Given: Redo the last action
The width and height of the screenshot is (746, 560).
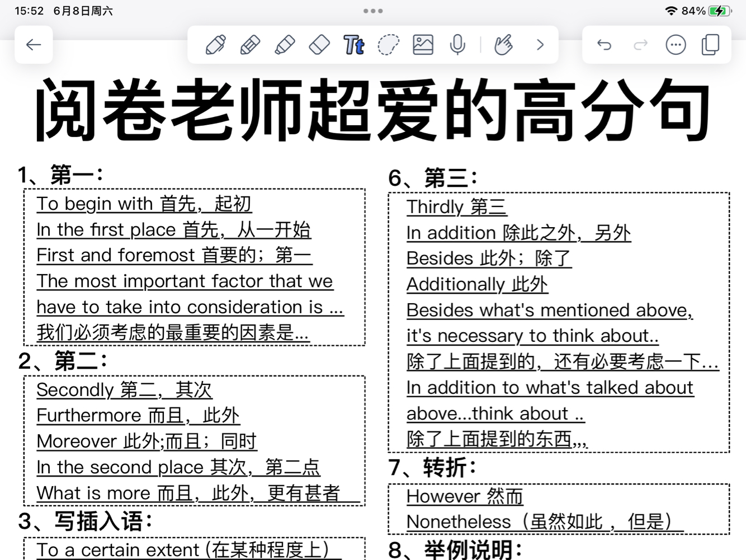Looking at the screenshot, I should point(640,45).
